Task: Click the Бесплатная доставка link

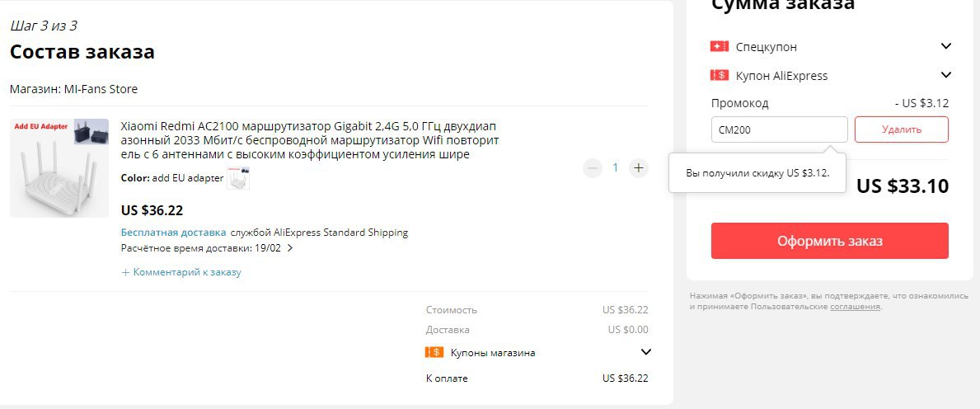Action: [x=174, y=233]
